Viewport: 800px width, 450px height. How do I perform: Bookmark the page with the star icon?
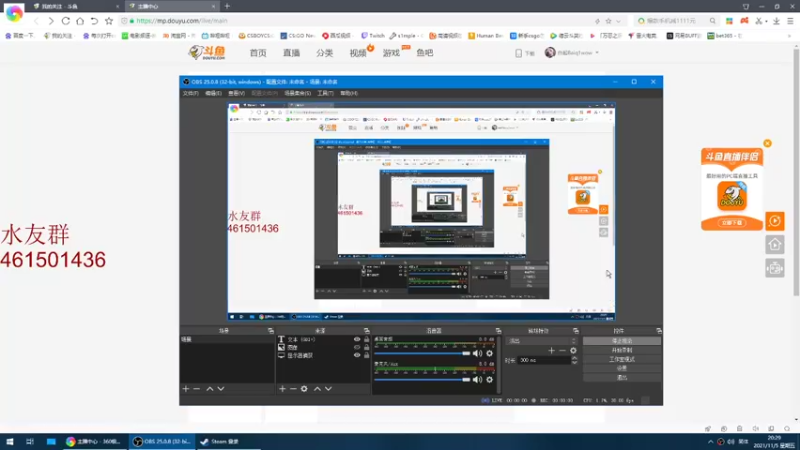pyautogui.click(x=109, y=21)
